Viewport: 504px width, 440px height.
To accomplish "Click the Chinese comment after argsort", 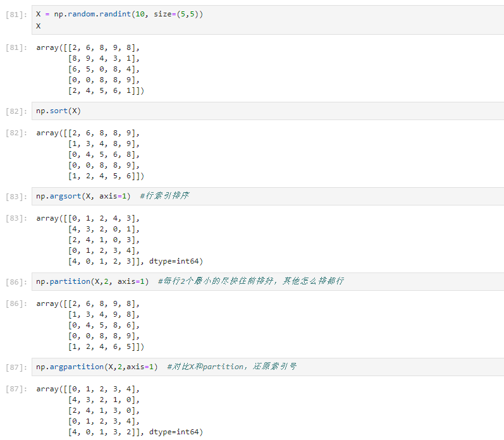I will point(164,196).
